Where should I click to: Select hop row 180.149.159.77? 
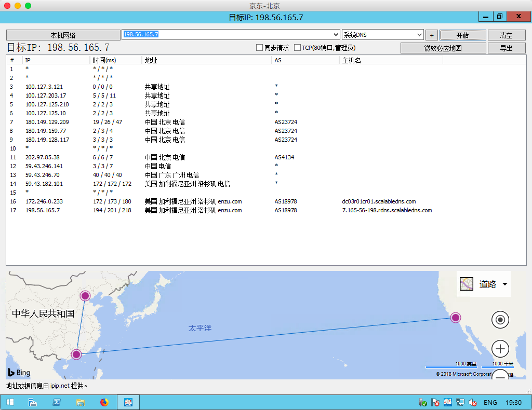coord(266,131)
